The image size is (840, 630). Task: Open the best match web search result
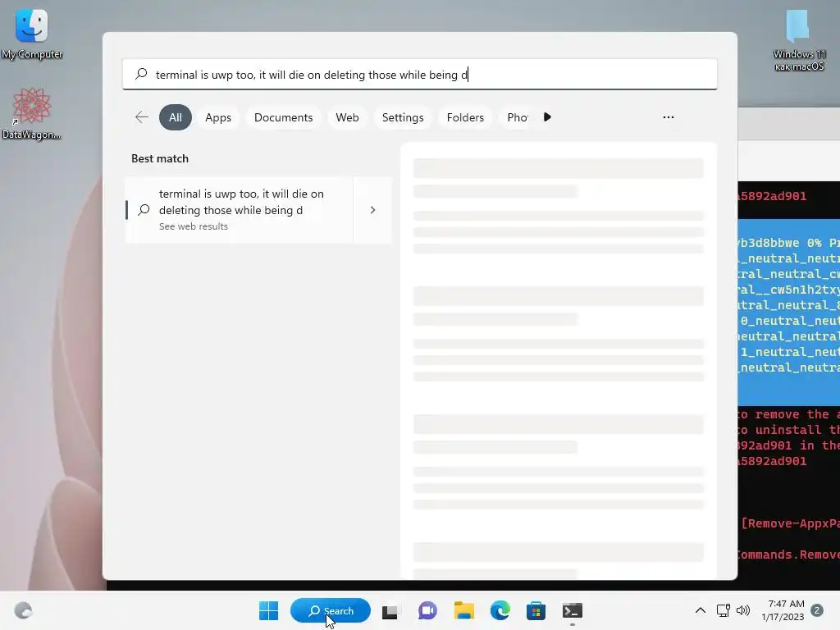239,209
